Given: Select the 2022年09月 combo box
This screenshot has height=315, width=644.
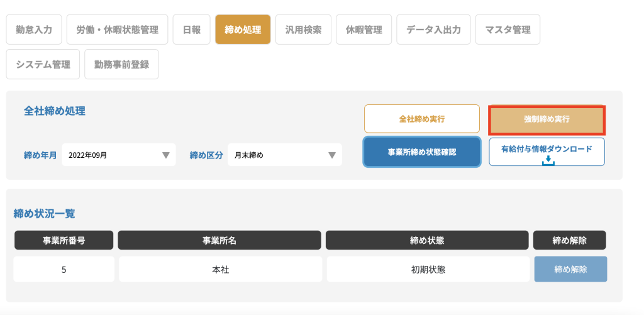Looking at the screenshot, I should [x=119, y=155].
